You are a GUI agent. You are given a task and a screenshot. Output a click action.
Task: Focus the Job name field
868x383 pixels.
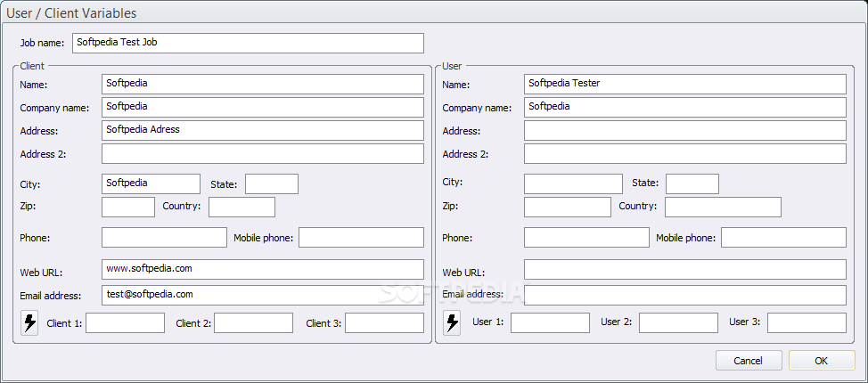(248, 43)
